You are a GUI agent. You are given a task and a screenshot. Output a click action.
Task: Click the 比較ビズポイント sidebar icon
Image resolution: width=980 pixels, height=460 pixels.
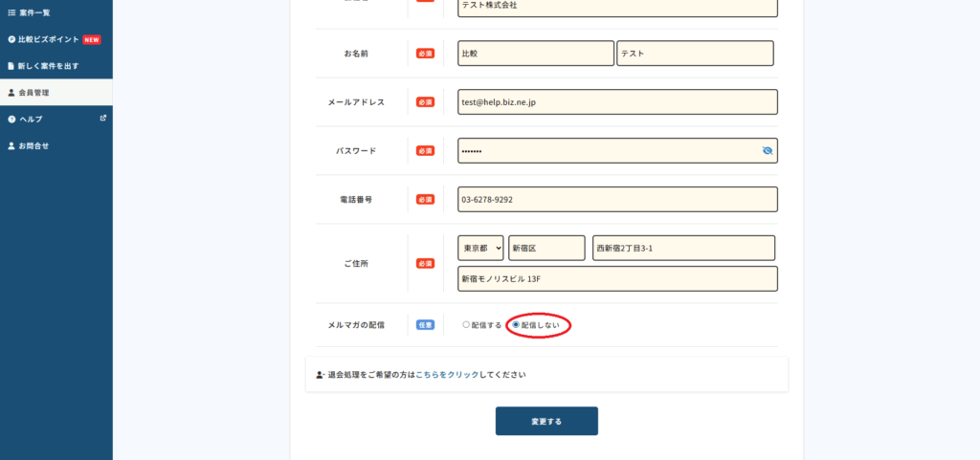[x=11, y=39]
